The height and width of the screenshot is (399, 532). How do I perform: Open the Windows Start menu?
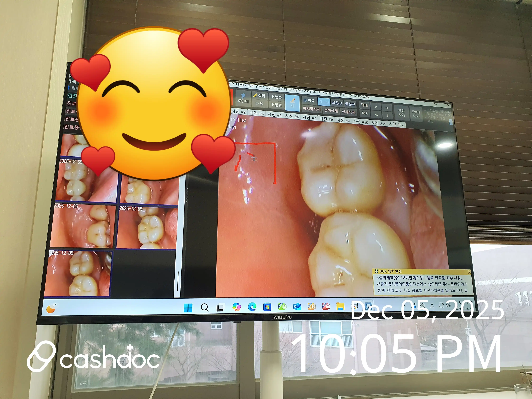point(188,308)
